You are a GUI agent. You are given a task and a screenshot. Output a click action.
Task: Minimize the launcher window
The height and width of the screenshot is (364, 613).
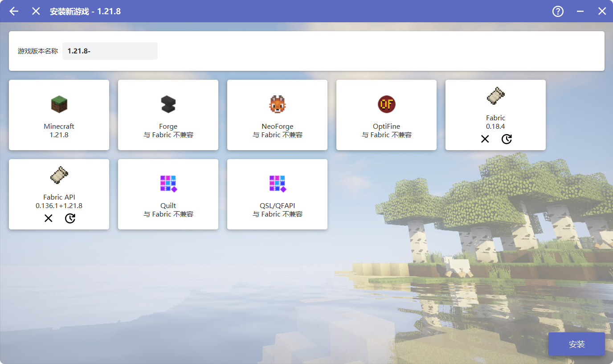(x=580, y=11)
